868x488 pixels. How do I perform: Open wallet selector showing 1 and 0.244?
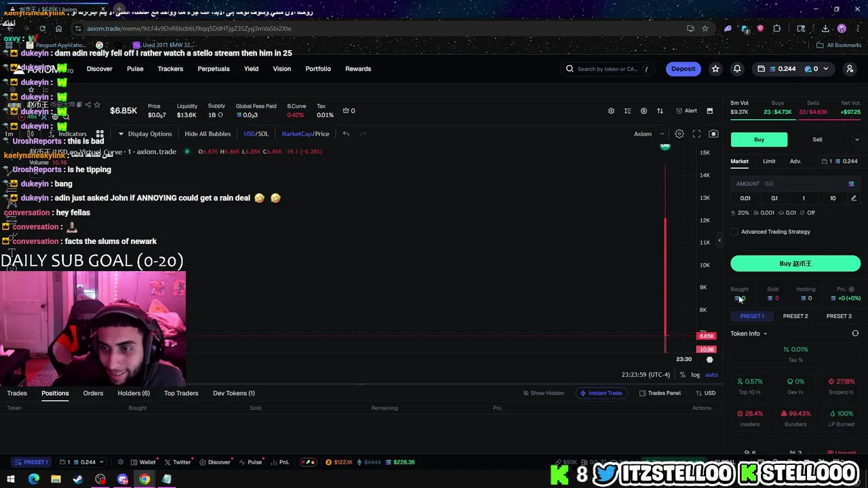click(x=840, y=161)
